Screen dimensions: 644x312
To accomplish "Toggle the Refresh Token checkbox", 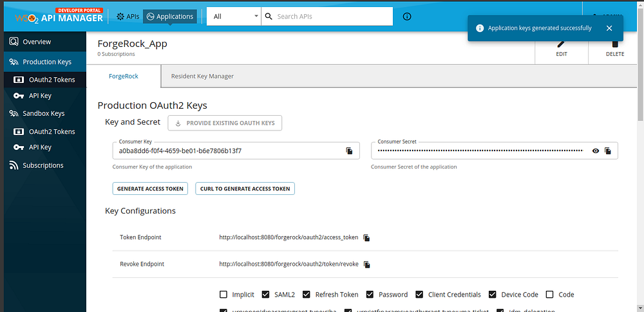I will pos(307,295).
